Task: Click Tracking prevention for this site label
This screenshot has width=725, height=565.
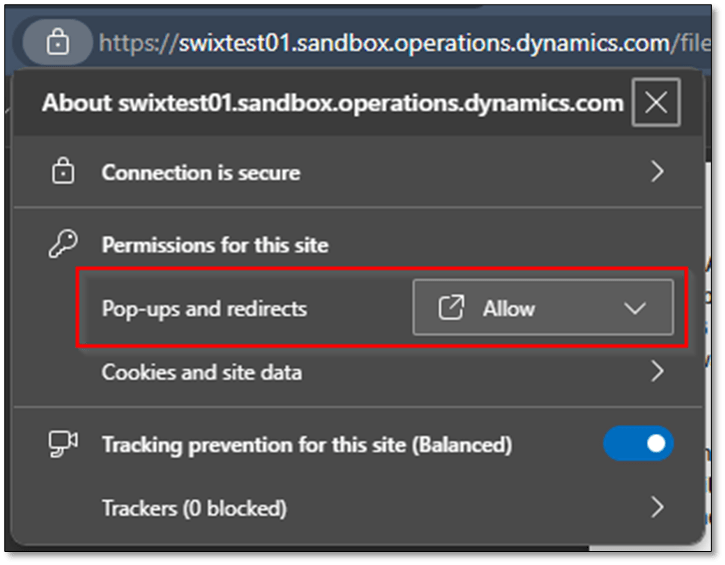Action: pyautogui.click(x=306, y=445)
